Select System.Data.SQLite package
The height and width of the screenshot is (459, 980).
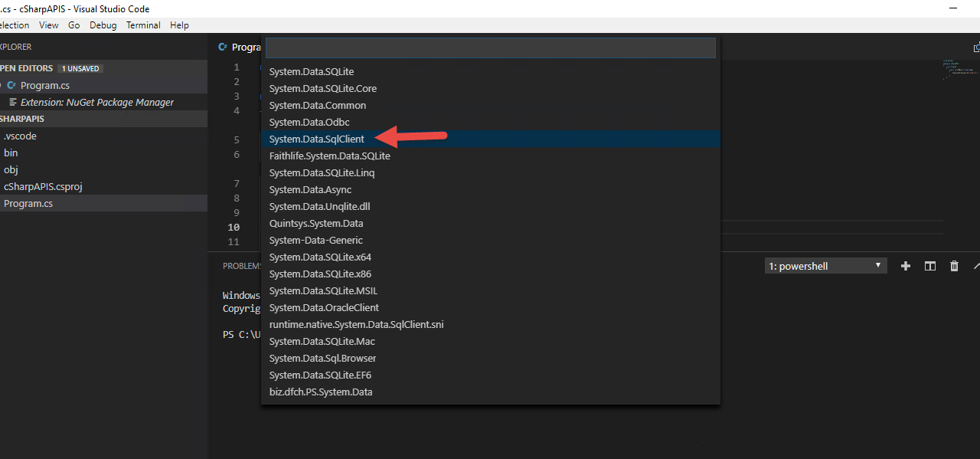(x=490, y=71)
